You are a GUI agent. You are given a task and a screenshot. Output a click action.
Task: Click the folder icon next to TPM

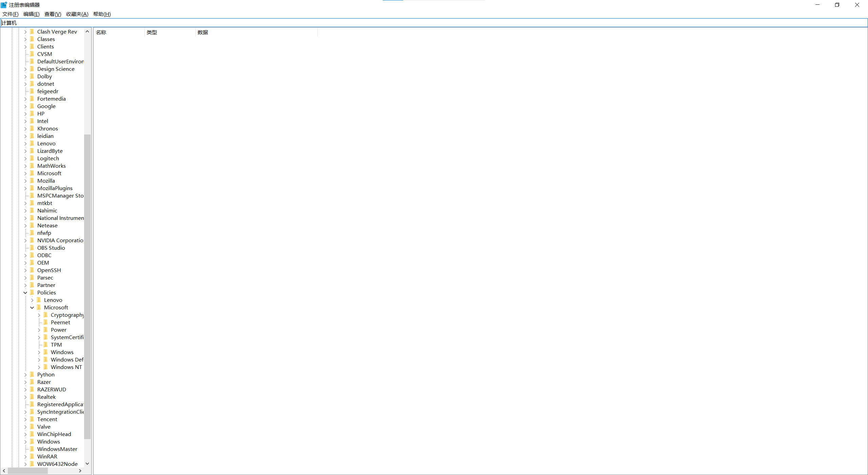pos(46,345)
